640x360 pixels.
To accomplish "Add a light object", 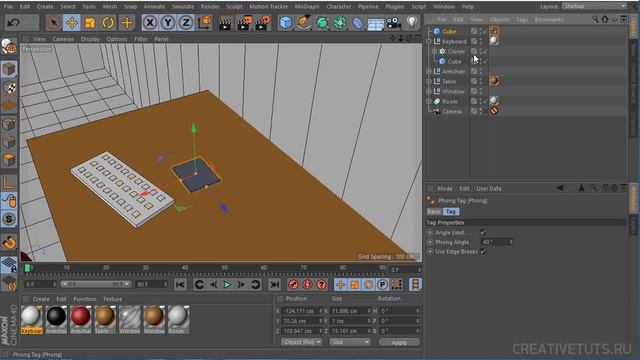I will 412,22.
